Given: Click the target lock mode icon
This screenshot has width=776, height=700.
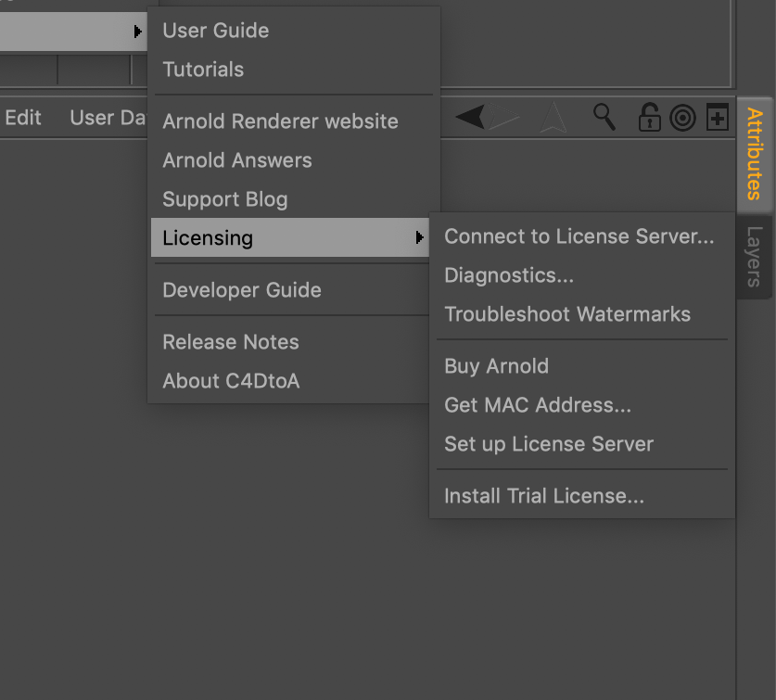Looking at the screenshot, I should [x=682, y=119].
